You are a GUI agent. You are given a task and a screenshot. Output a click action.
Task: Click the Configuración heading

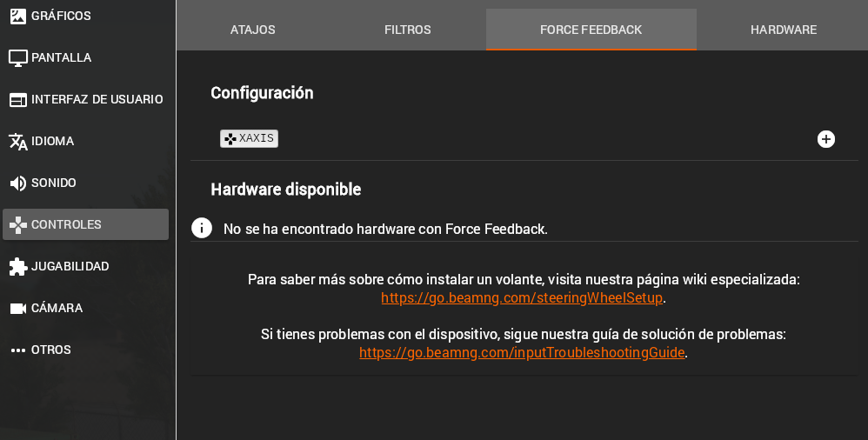pos(262,93)
